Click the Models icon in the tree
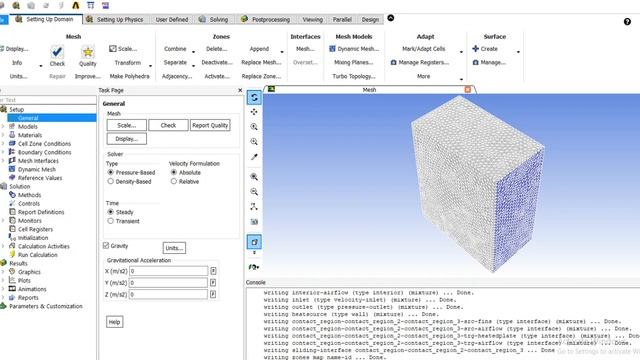640x360 pixels. (12, 127)
